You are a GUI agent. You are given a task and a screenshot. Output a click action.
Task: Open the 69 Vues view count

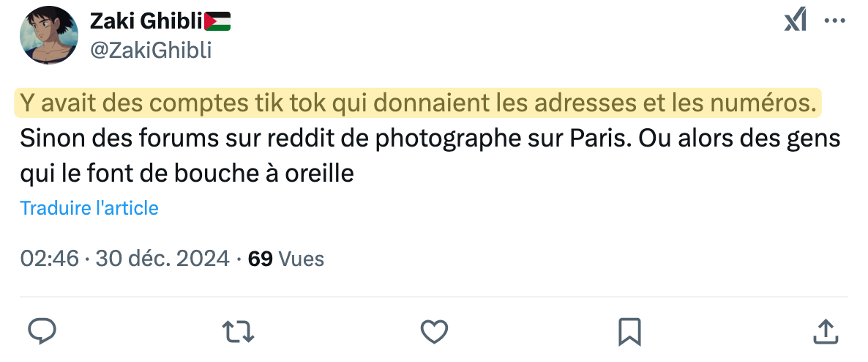tap(286, 259)
